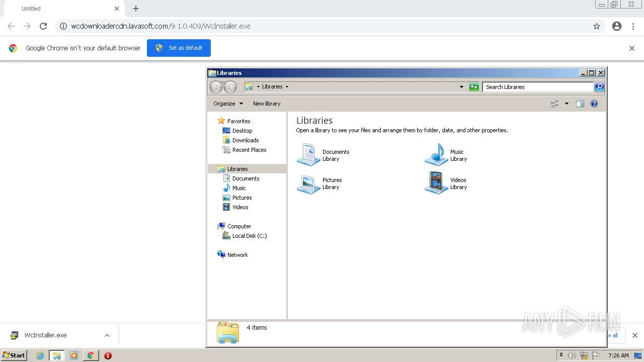Expand WcInstaller.exe download options chevron
The width and height of the screenshot is (644, 362).
point(107,335)
